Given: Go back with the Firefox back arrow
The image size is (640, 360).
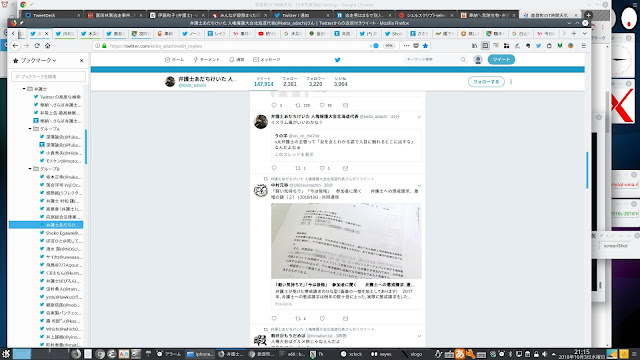Looking at the screenshot, I should click(x=16, y=46).
